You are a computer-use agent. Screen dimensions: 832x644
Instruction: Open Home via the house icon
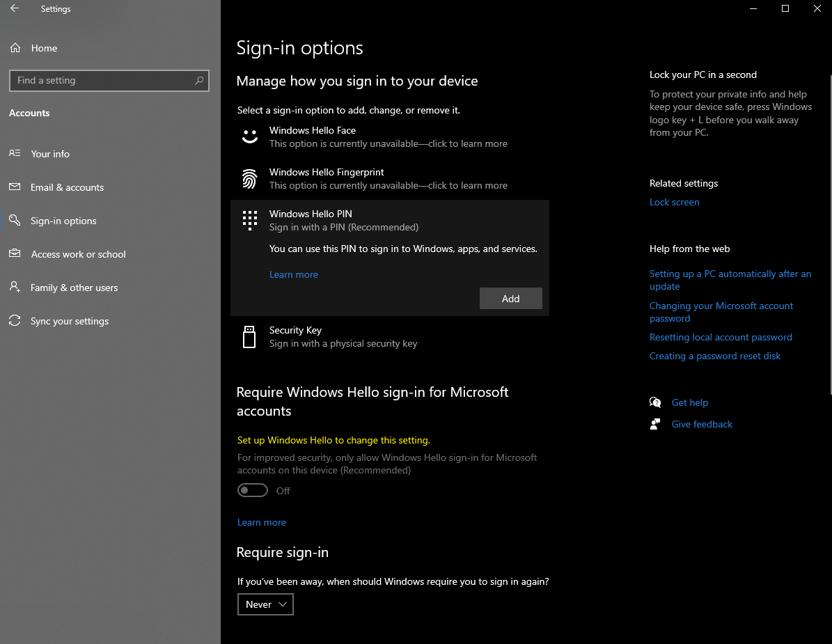(x=15, y=48)
